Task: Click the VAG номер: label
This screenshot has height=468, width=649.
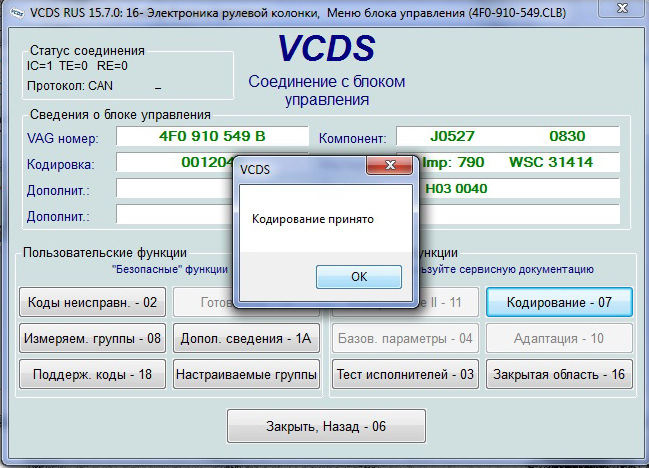Action: click(x=63, y=138)
